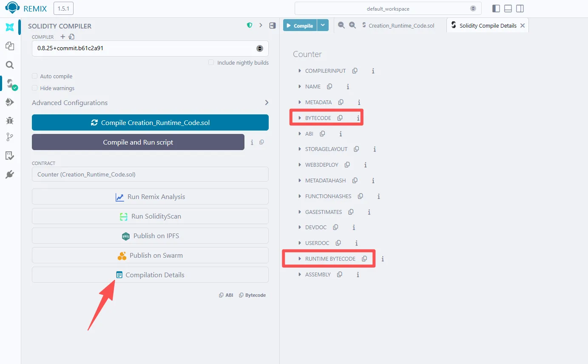Open the File Explorer sidebar icon
This screenshot has width=588, height=364.
(9, 46)
